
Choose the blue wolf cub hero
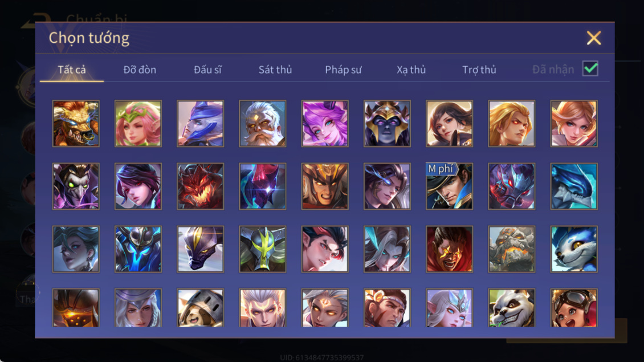(574, 249)
